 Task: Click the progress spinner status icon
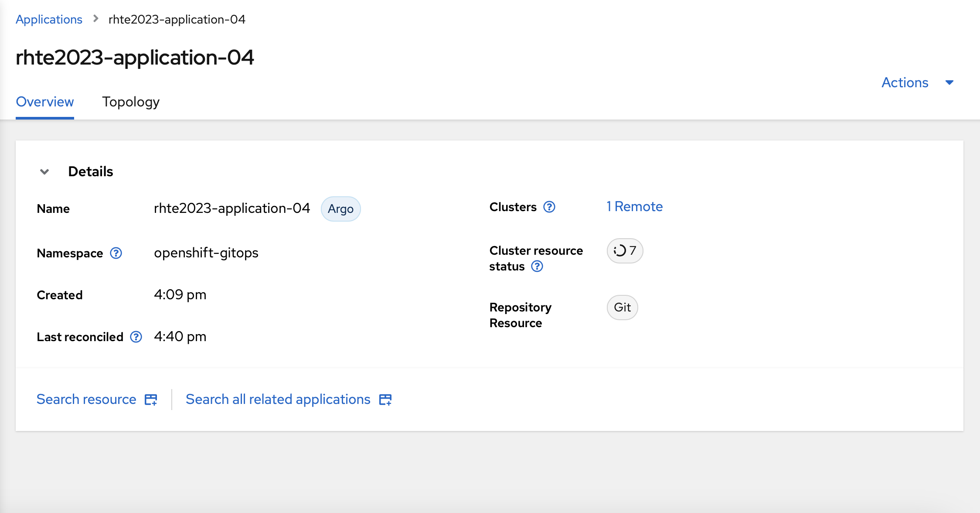pyautogui.click(x=619, y=251)
